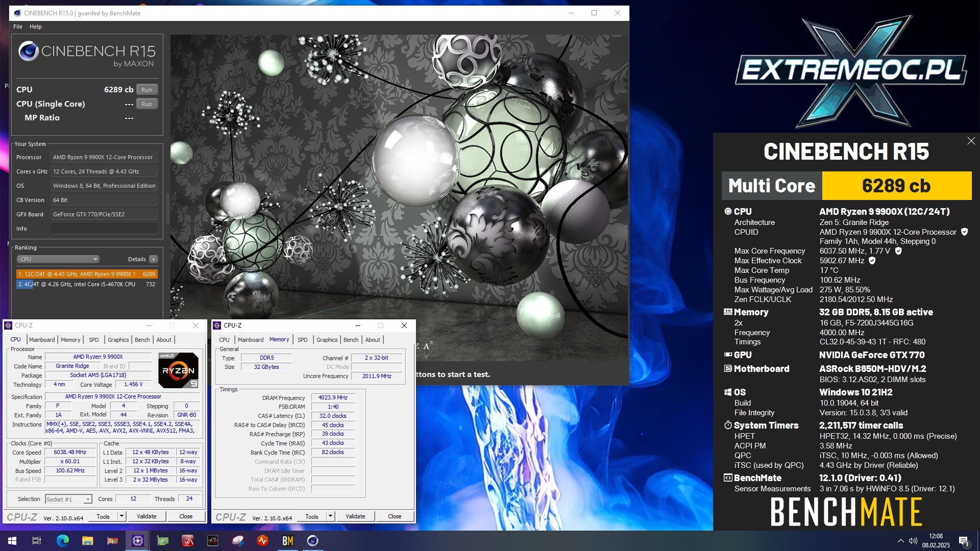Screen dimensions: 980x551
Task: Run the CPU Single Core benchmark
Action: 147,104
